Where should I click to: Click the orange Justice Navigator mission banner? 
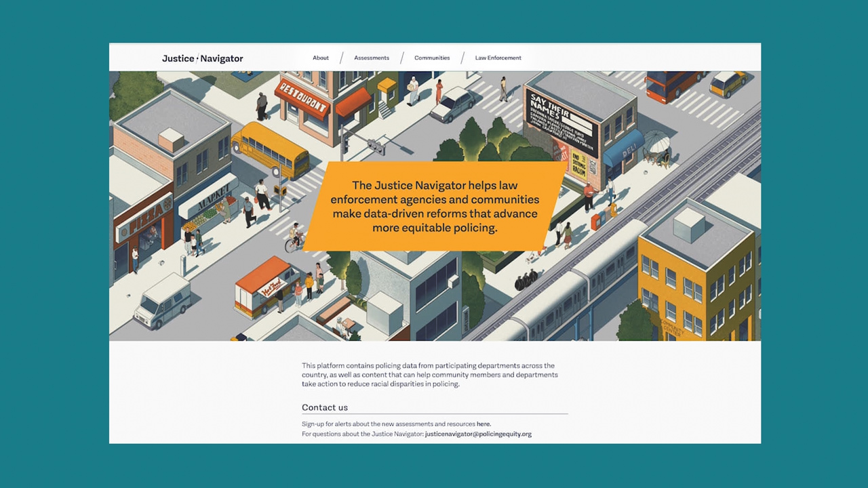tap(434, 206)
